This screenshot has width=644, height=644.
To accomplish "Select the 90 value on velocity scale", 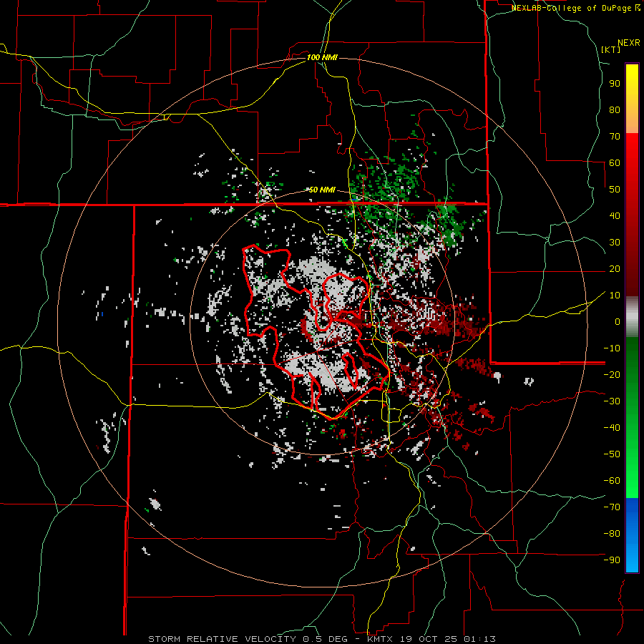I will 615,84.
